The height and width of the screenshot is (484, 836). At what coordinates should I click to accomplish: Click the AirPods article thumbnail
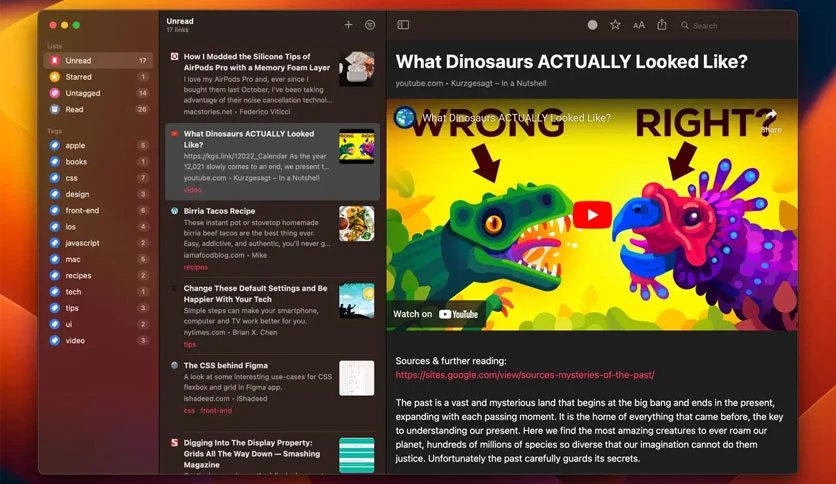[357, 69]
